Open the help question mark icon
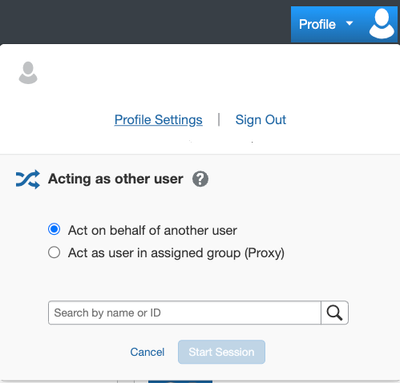400x383 pixels. tap(200, 179)
